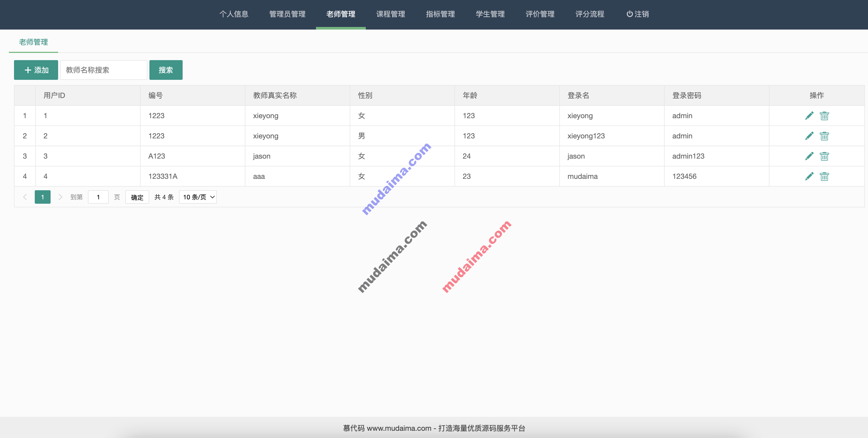Focus the 教师名称搜索 search field
868x438 pixels.
click(104, 70)
